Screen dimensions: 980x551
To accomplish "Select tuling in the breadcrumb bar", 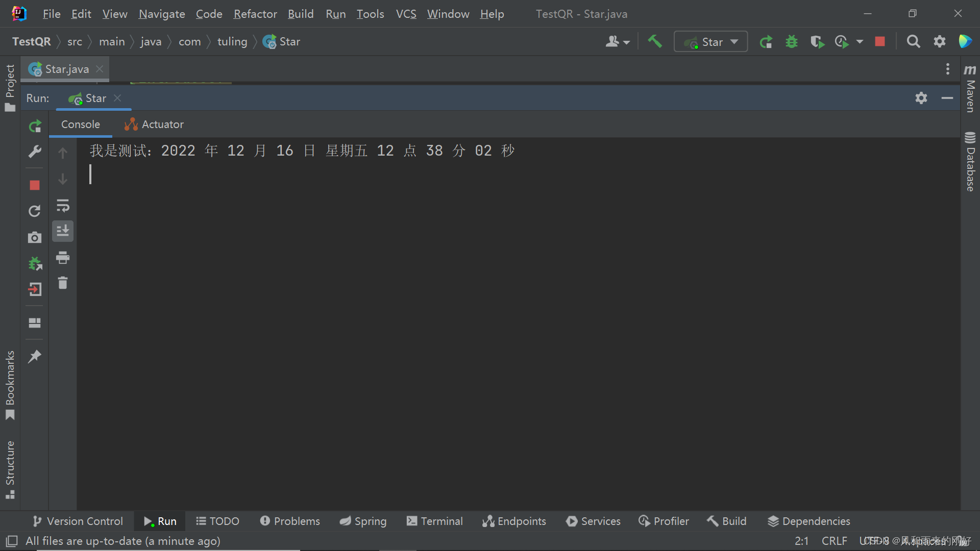I will coord(232,41).
